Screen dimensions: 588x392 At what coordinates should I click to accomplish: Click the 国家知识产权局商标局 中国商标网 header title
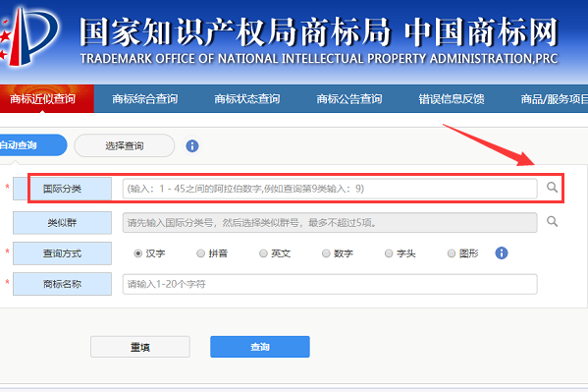[319, 32]
